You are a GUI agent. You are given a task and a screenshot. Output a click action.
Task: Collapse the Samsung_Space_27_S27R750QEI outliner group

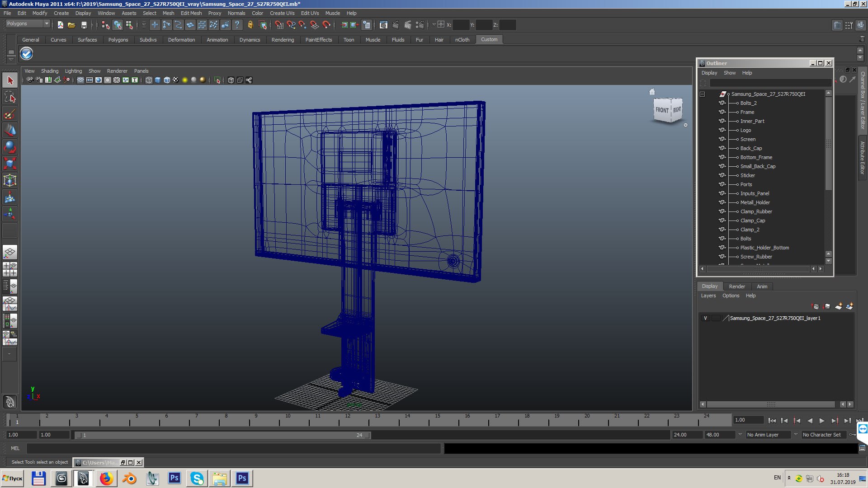point(702,94)
